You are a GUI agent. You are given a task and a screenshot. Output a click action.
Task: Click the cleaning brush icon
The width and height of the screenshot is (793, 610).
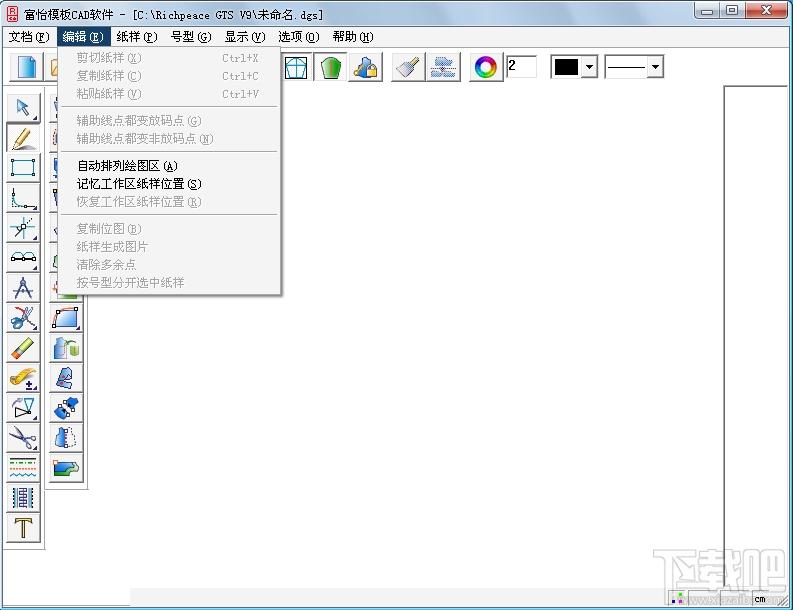[x=408, y=67]
